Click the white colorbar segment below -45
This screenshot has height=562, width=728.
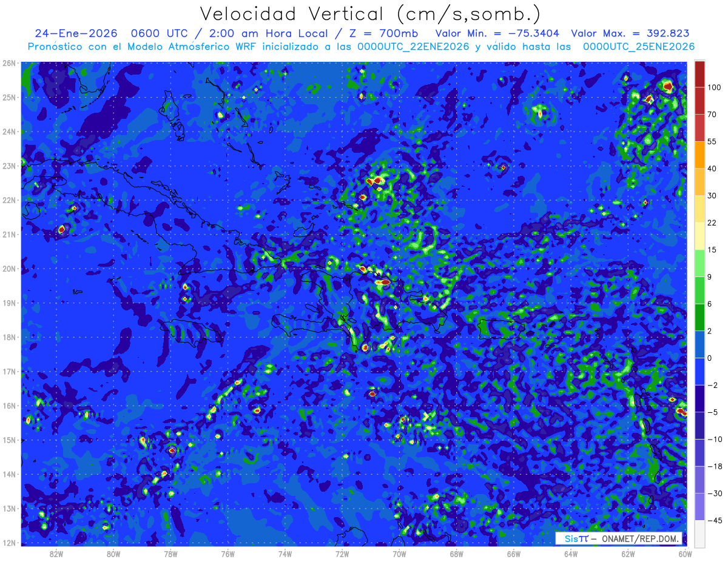699,534
